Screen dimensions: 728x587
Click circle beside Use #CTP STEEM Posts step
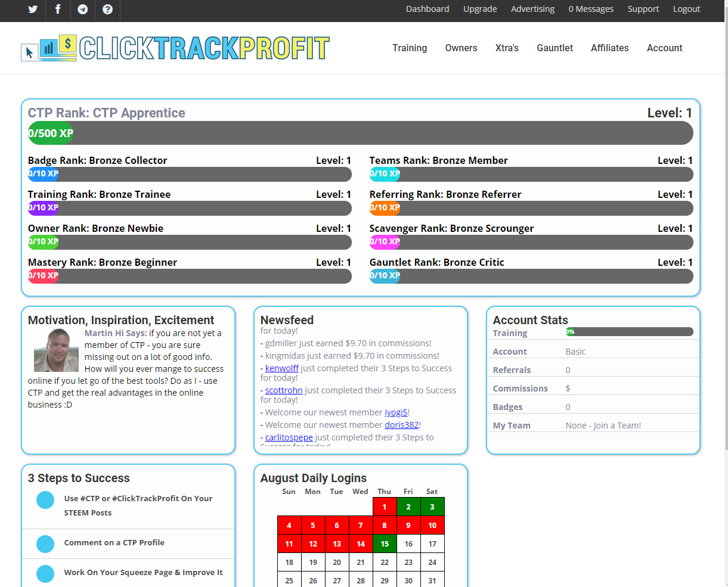(45, 500)
